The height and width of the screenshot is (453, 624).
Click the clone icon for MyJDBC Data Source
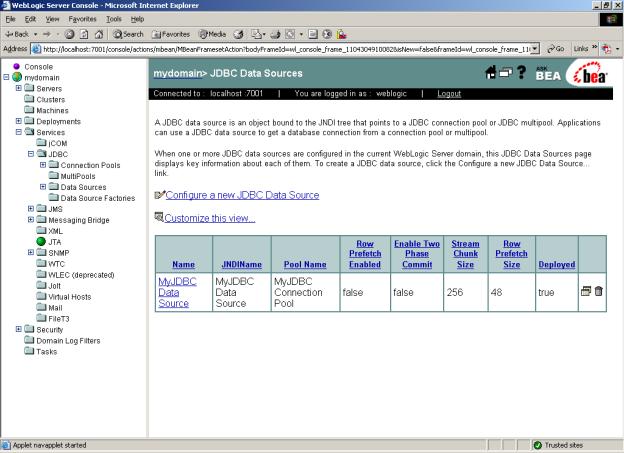point(585,291)
